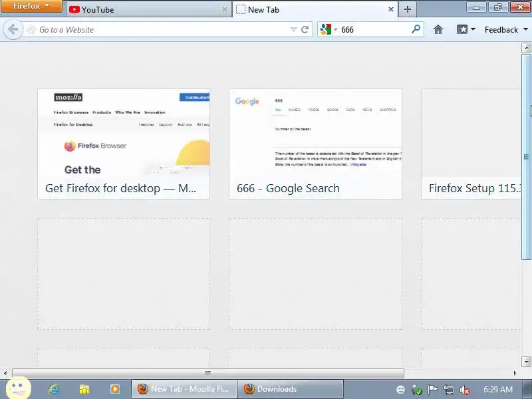Restore down the Firefox window
Image resolution: width=532 pixels, height=399 pixels.
[x=497, y=7]
